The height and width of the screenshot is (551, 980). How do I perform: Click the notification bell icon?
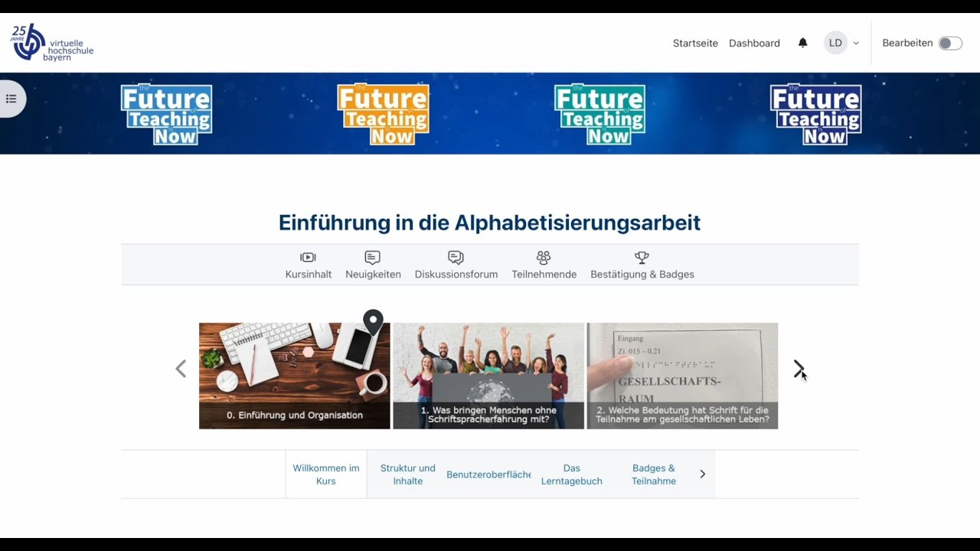[x=802, y=43]
